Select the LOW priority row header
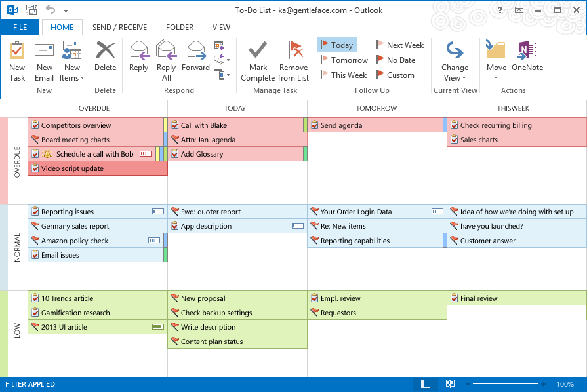This screenshot has width=587, height=392. pyautogui.click(x=17, y=330)
